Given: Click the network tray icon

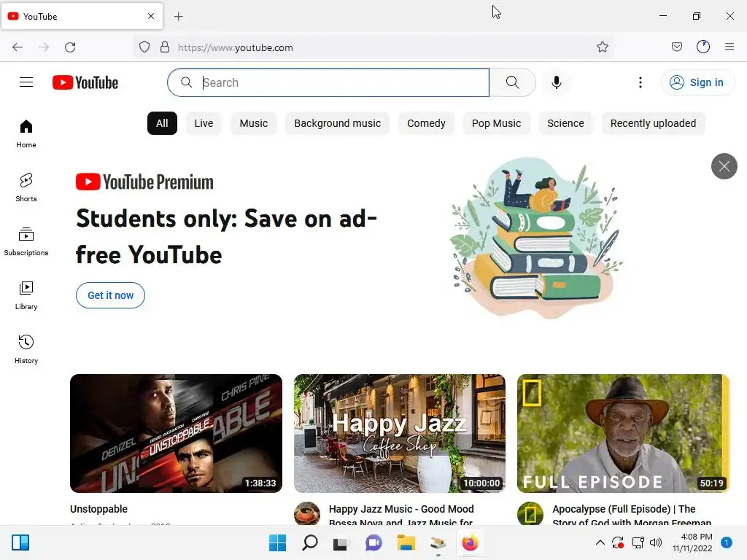Looking at the screenshot, I should point(638,542).
